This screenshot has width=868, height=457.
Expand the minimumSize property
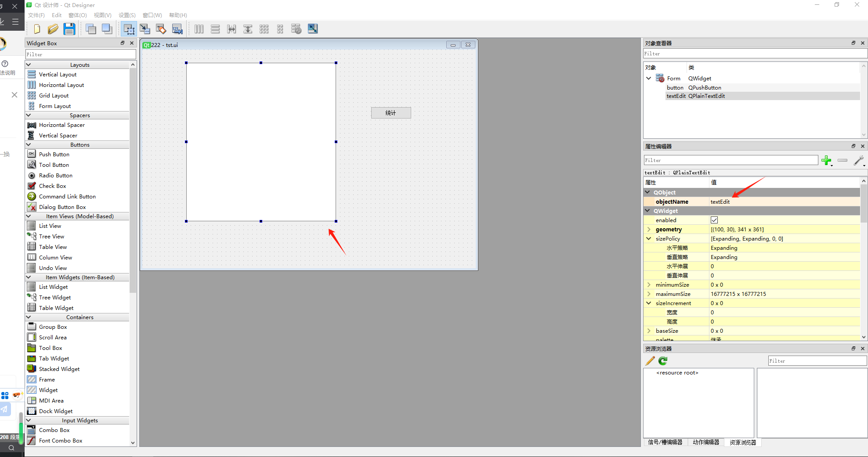[x=649, y=284]
